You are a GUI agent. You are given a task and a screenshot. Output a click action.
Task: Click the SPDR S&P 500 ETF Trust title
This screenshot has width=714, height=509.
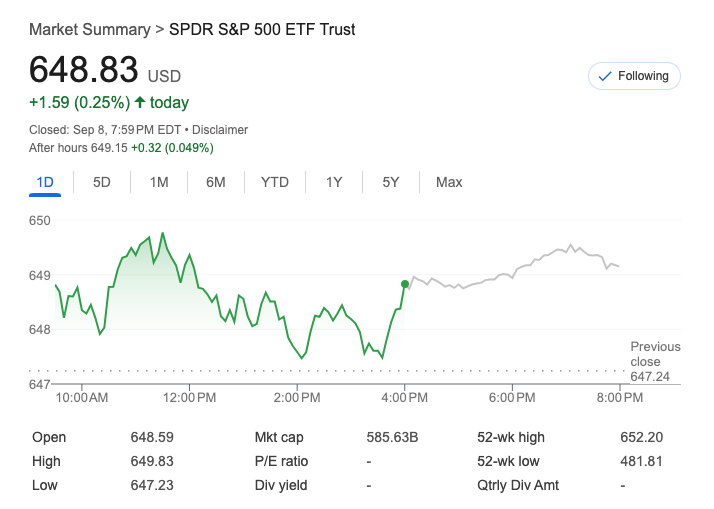coord(262,29)
